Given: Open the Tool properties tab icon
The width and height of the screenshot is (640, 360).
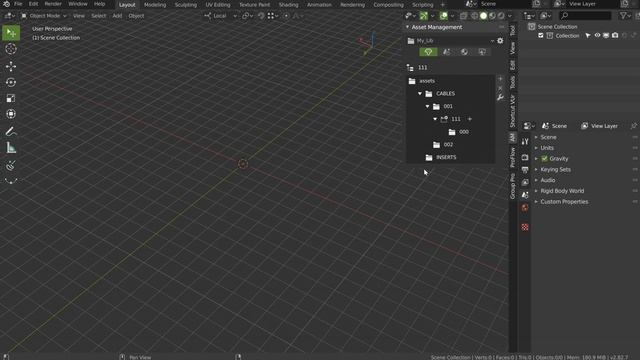Looking at the screenshot, I should pyautogui.click(x=525, y=142).
